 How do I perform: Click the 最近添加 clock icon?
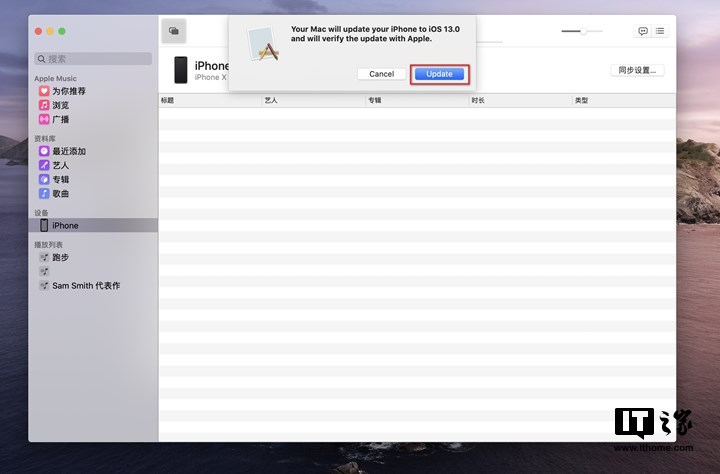tap(44, 151)
